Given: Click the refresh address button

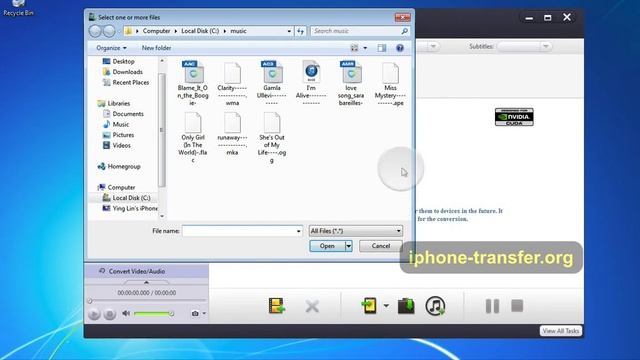Looking at the screenshot, I should [x=300, y=31].
